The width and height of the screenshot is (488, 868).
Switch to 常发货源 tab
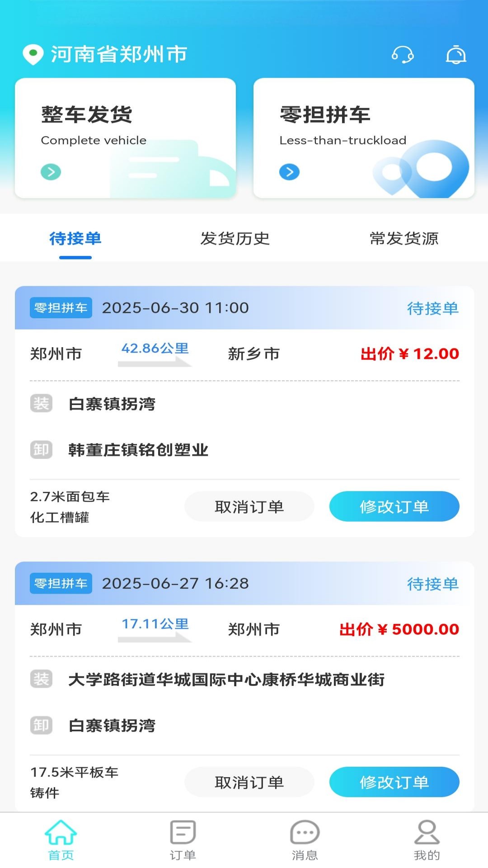pyautogui.click(x=404, y=238)
